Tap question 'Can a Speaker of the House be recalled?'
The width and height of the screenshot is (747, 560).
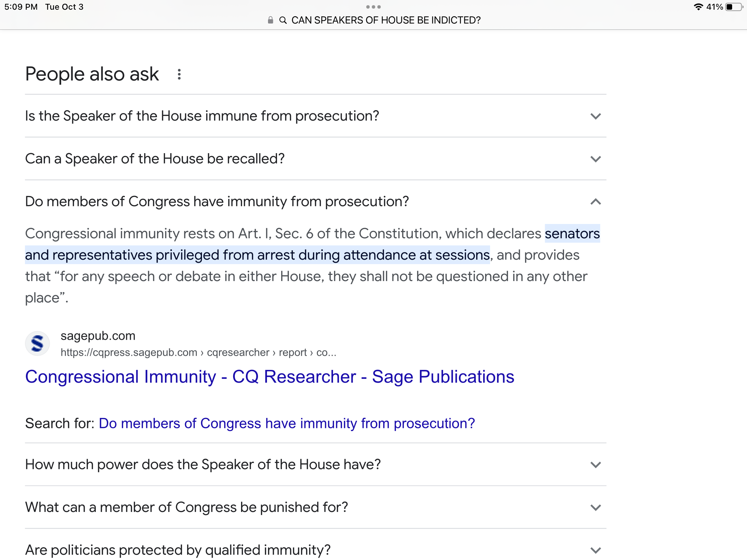[155, 159]
